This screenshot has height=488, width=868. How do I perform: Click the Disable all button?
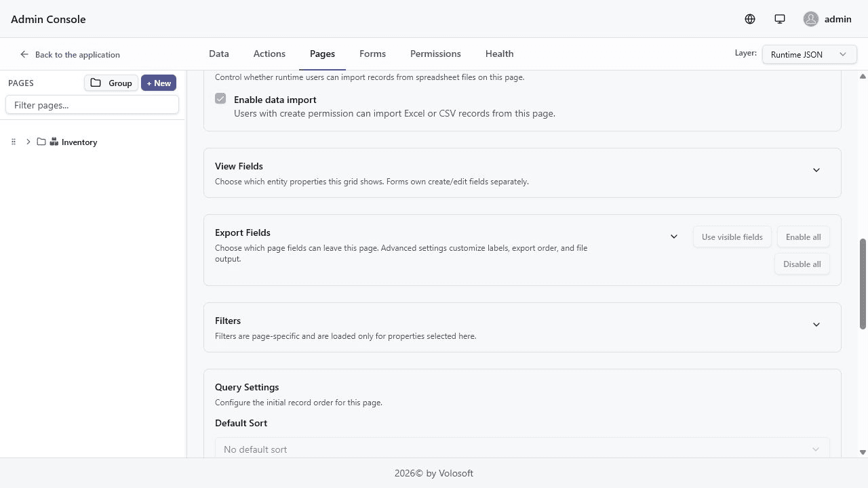point(802,264)
